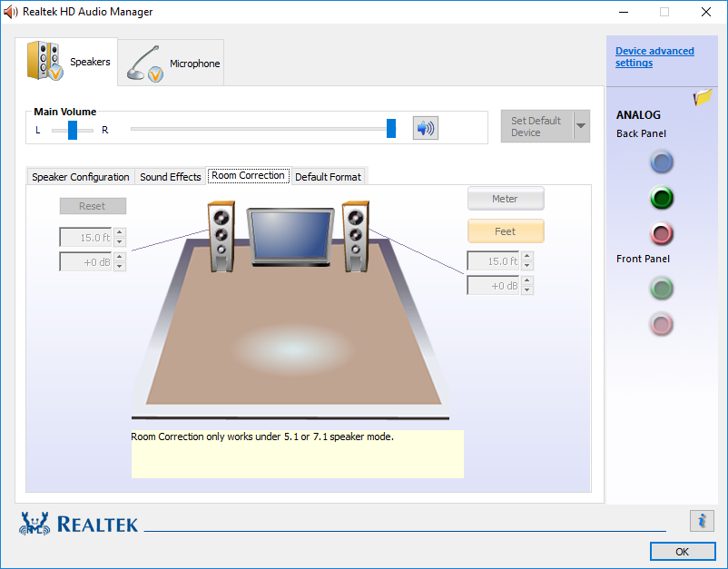The width and height of the screenshot is (728, 569).
Task: Click the Set Default Device button
Action: [536, 126]
